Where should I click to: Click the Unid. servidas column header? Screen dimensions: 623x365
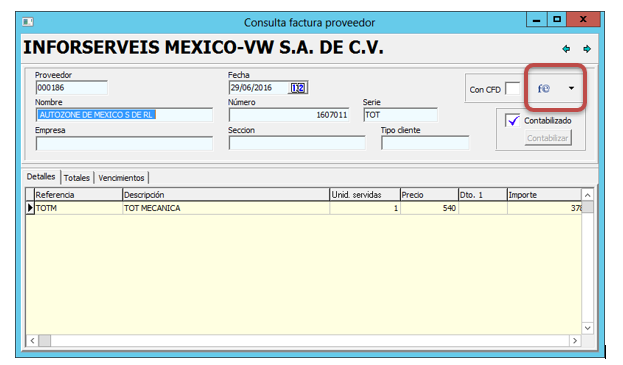point(365,195)
